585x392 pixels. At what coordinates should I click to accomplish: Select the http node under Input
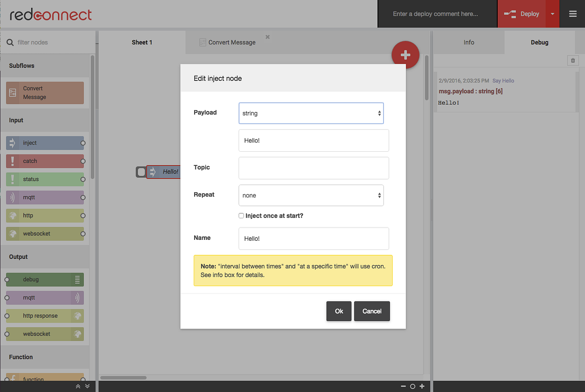click(44, 215)
